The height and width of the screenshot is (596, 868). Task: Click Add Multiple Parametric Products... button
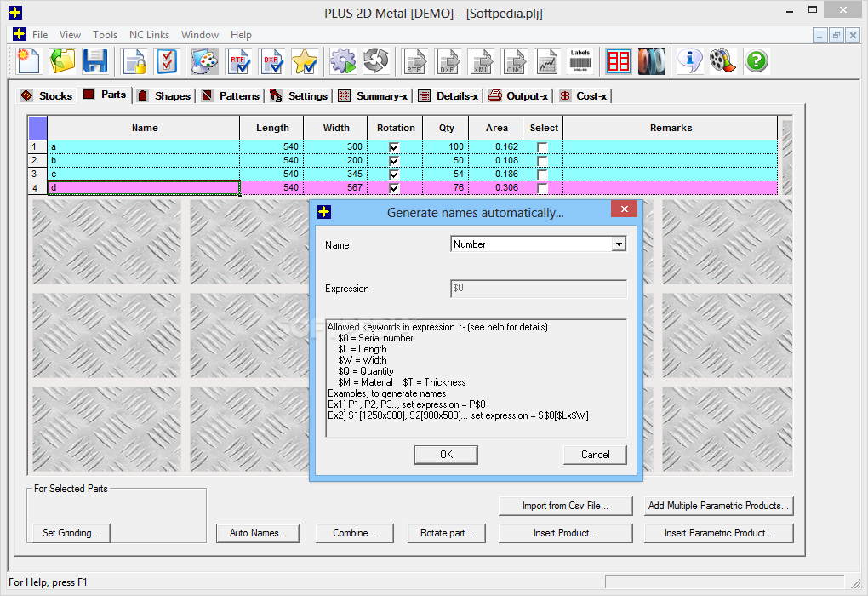(x=718, y=506)
